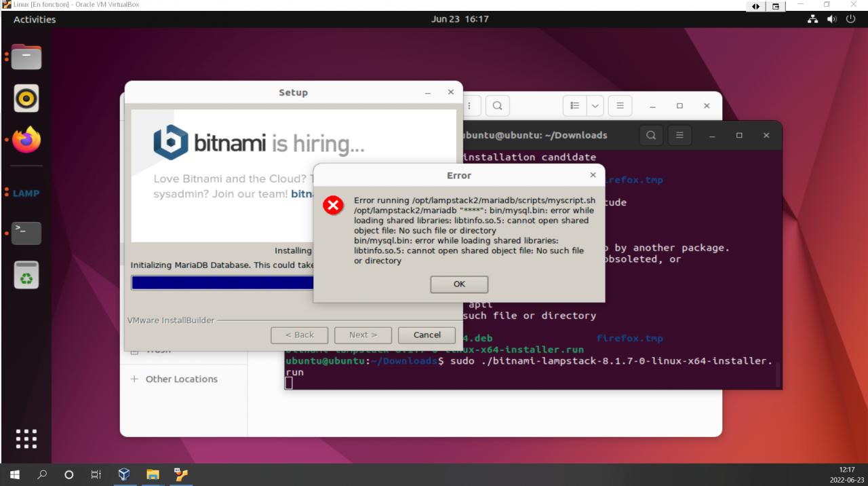Screen dimensions: 868x486
Task: Click the Cancel button in Setup
Action: point(427,335)
